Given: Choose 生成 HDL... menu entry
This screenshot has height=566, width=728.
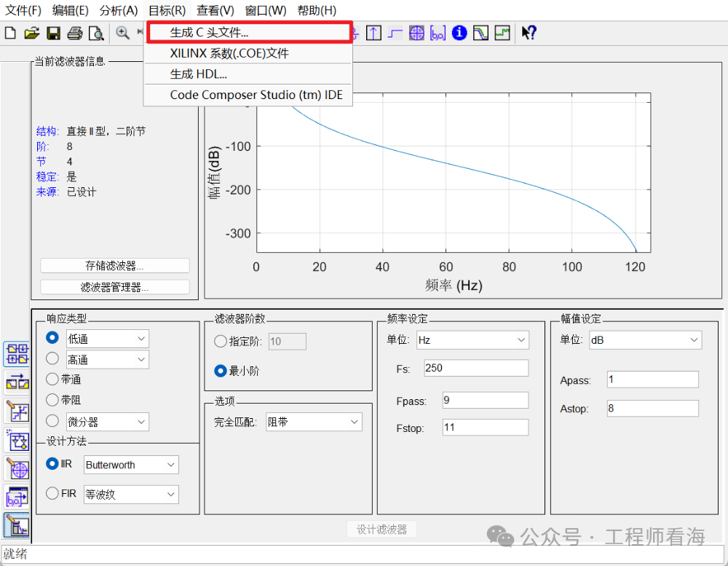Looking at the screenshot, I should point(248,74).
